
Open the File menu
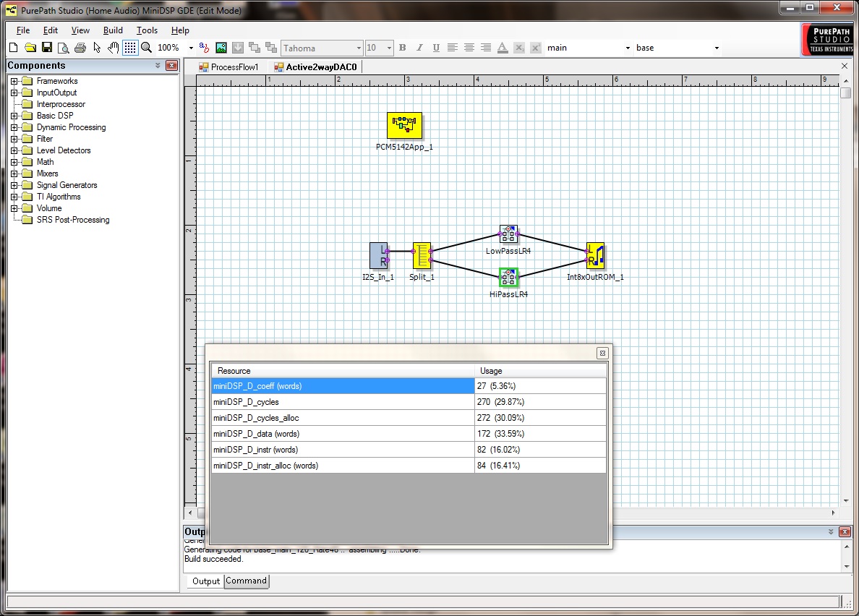[x=23, y=30]
